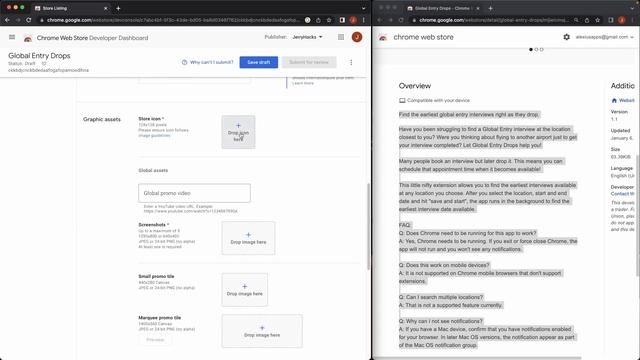The height and width of the screenshot is (360, 640).
Task: Click the chrome web store logo in right window
Action: click(x=383, y=38)
